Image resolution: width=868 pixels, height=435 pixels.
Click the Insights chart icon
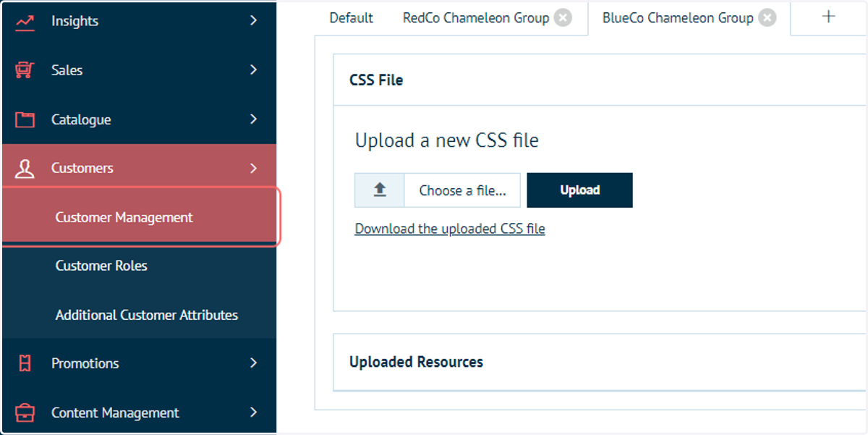[25, 22]
